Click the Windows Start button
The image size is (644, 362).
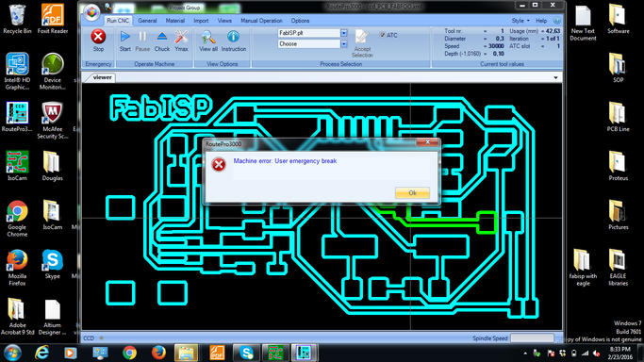click(13, 353)
